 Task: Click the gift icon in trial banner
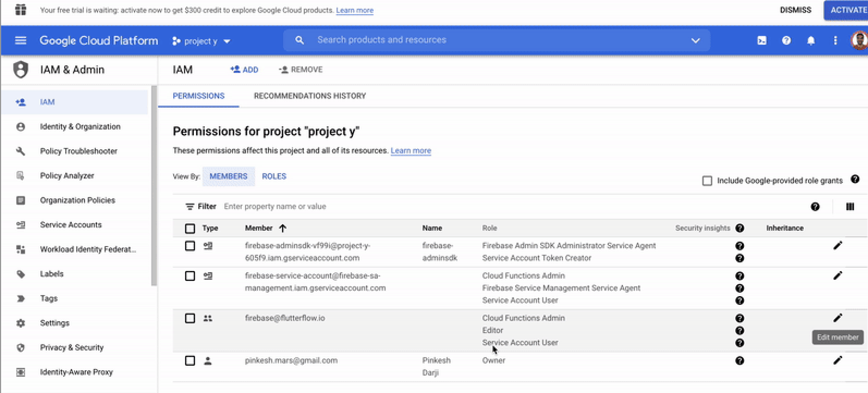(20, 10)
